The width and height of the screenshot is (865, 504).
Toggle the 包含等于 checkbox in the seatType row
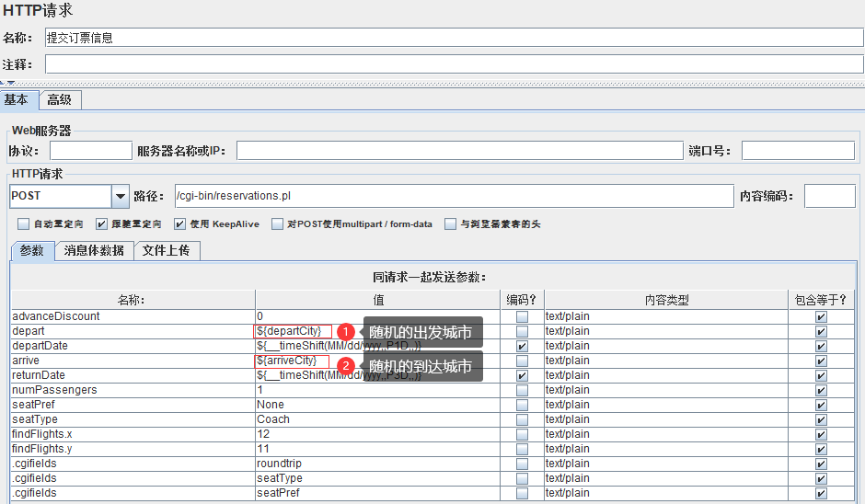click(821, 419)
